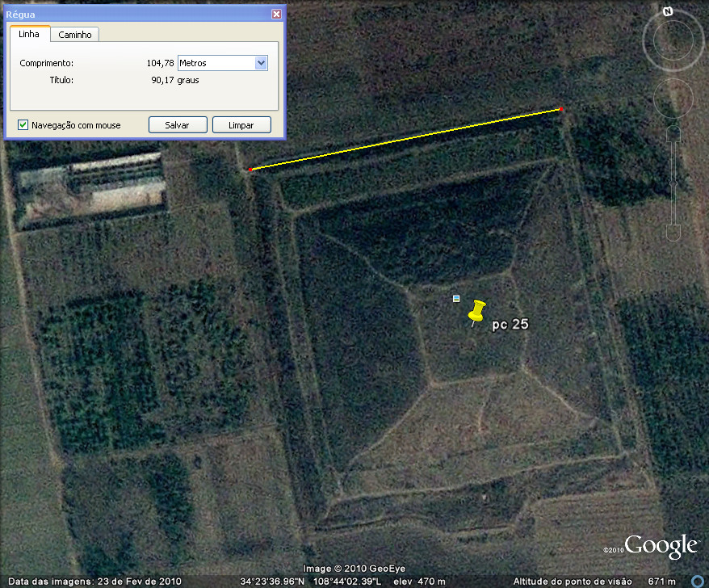
Task: Click the Google logo on the map
Action: [x=660, y=546]
